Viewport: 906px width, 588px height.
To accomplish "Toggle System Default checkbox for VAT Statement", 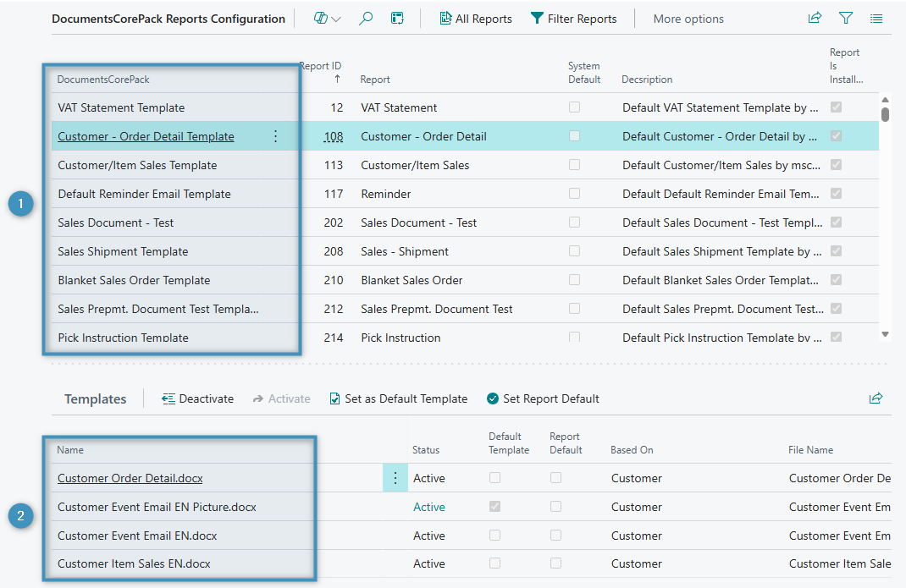I will tap(574, 107).
